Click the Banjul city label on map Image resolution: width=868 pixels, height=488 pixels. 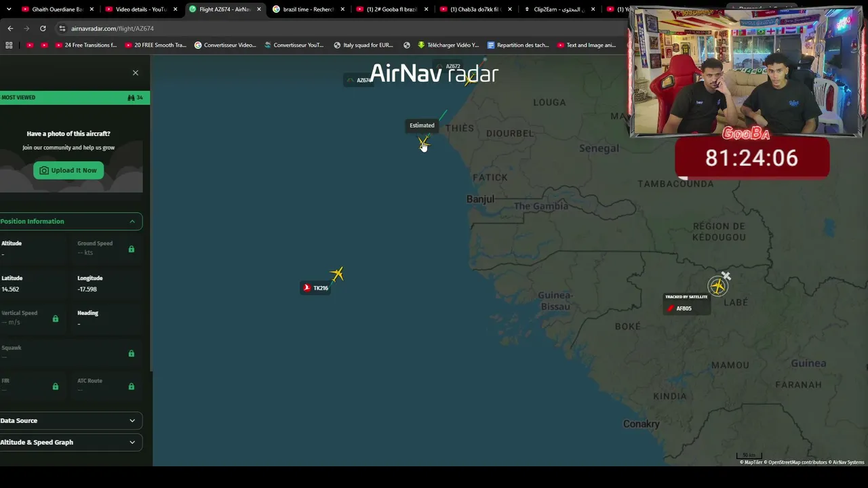(480, 199)
